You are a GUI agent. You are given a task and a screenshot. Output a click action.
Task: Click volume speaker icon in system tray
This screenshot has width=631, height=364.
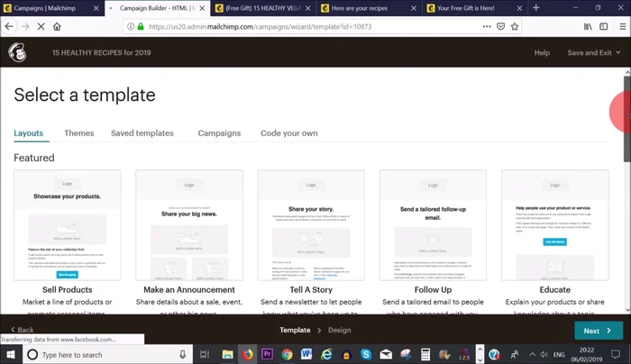[544, 354]
